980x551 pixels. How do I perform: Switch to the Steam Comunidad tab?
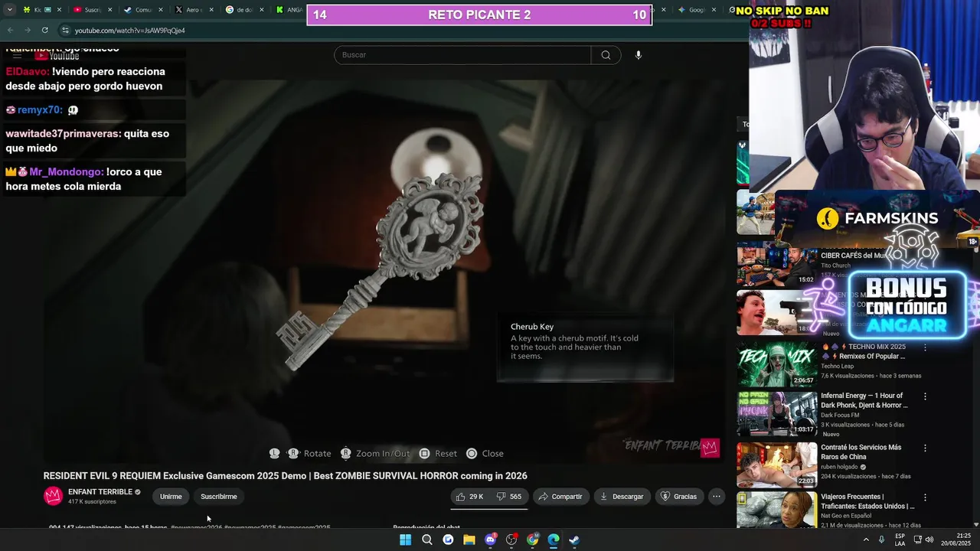[142, 10]
